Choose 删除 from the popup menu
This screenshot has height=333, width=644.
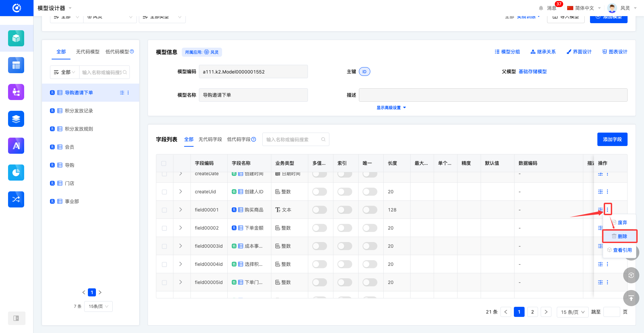(620, 236)
